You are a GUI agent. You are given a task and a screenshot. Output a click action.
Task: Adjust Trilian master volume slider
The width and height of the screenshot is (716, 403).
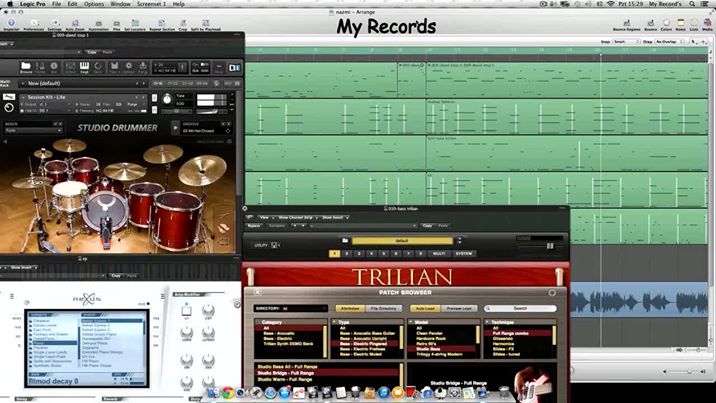(x=550, y=246)
